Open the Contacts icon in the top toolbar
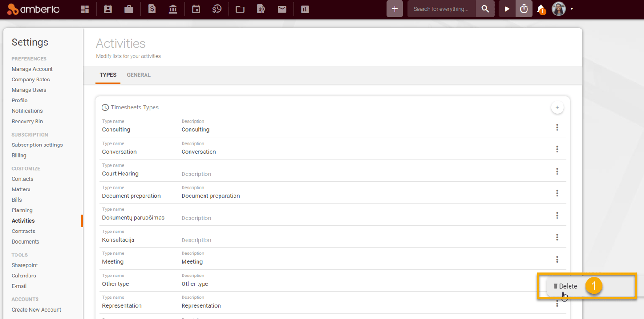This screenshot has width=644, height=319. tap(108, 9)
